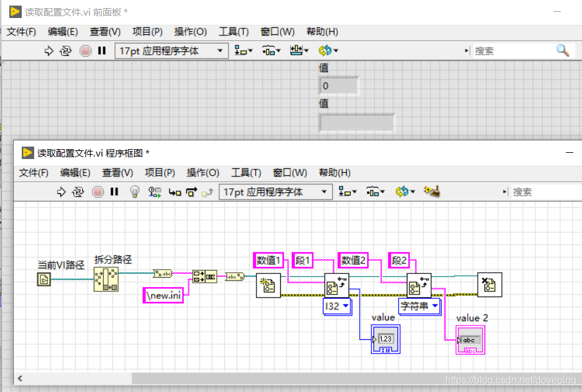Pause execution in block diagram toolbar
Image resolution: width=582 pixels, height=392 pixels.
[x=114, y=191]
